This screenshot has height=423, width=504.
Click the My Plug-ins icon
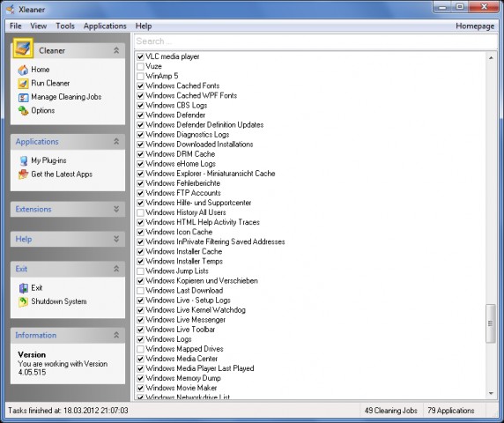(x=23, y=160)
